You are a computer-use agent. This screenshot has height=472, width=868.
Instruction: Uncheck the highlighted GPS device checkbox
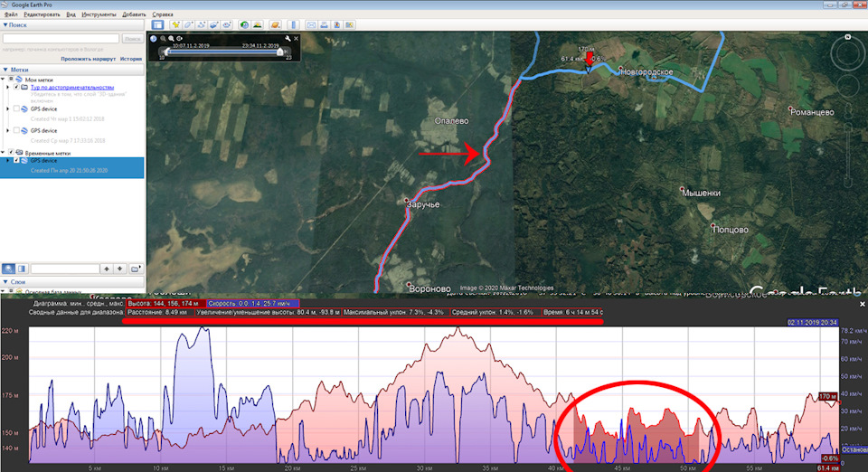(16, 160)
